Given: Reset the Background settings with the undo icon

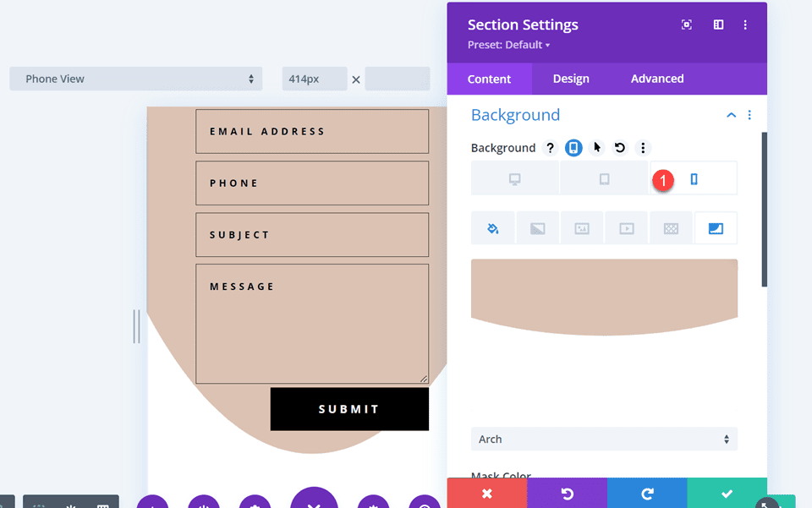Looking at the screenshot, I should pyautogui.click(x=618, y=147).
